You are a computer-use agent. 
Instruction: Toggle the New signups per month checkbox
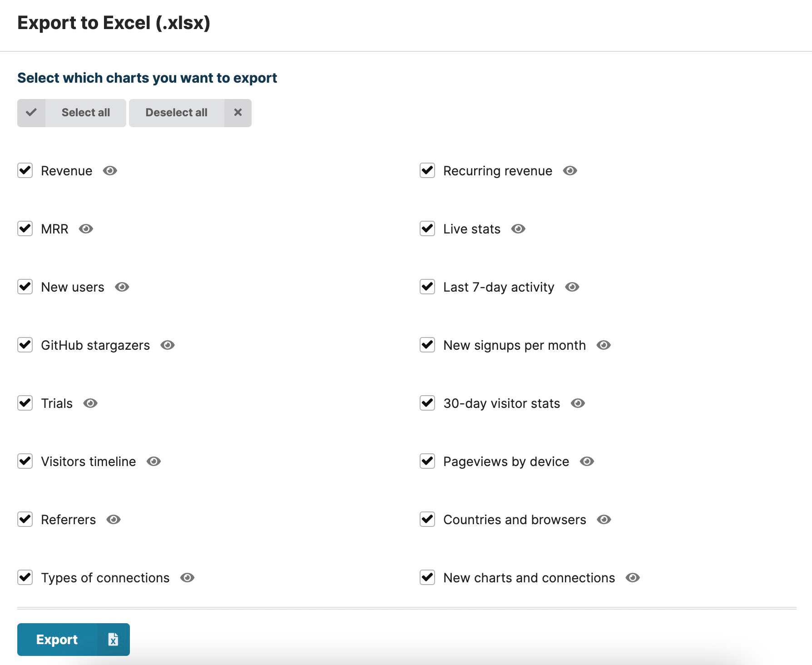[x=427, y=345]
